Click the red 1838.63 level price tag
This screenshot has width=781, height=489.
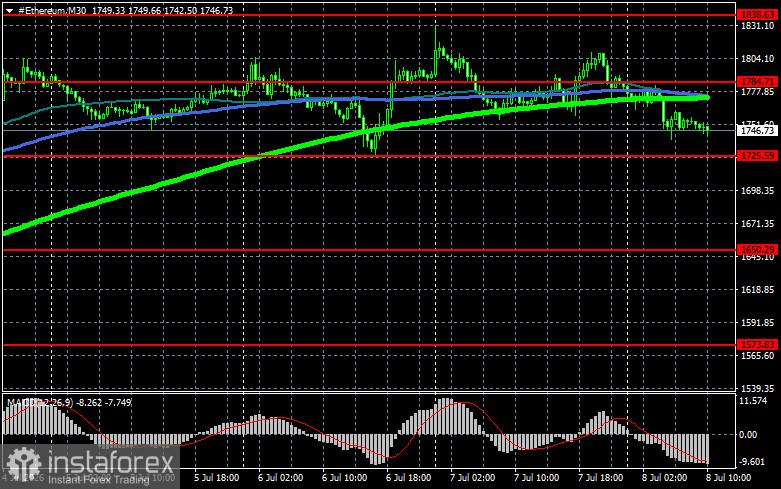(x=757, y=15)
